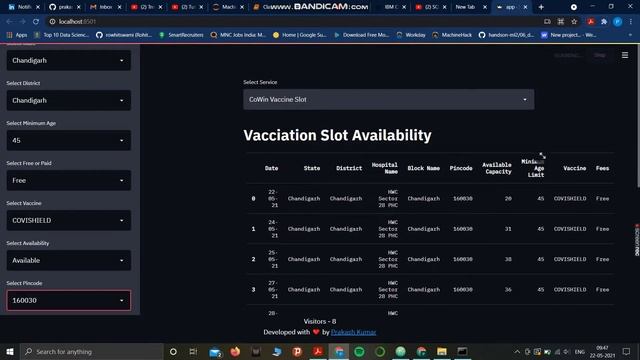Open the Select Pincode dropdown showing 160030
Image resolution: width=640 pixels, height=360 pixels.
pos(69,300)
